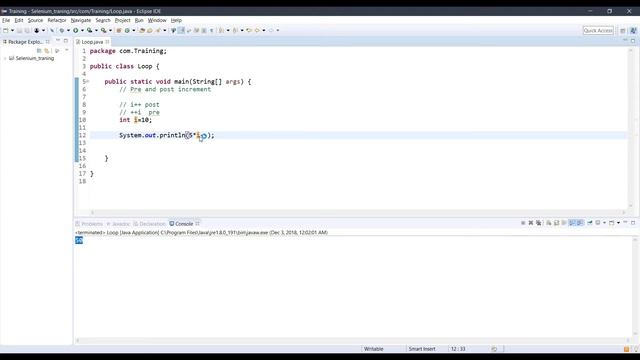Click Last Edit Location back arrow icon

pos(249,30)
